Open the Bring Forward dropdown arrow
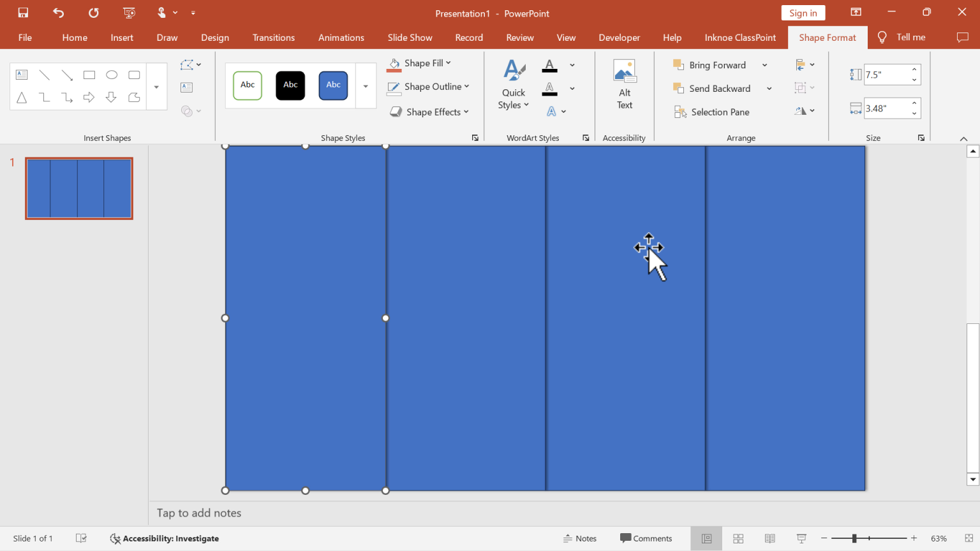This screenshot has width=980, height=551. (764, 64)
